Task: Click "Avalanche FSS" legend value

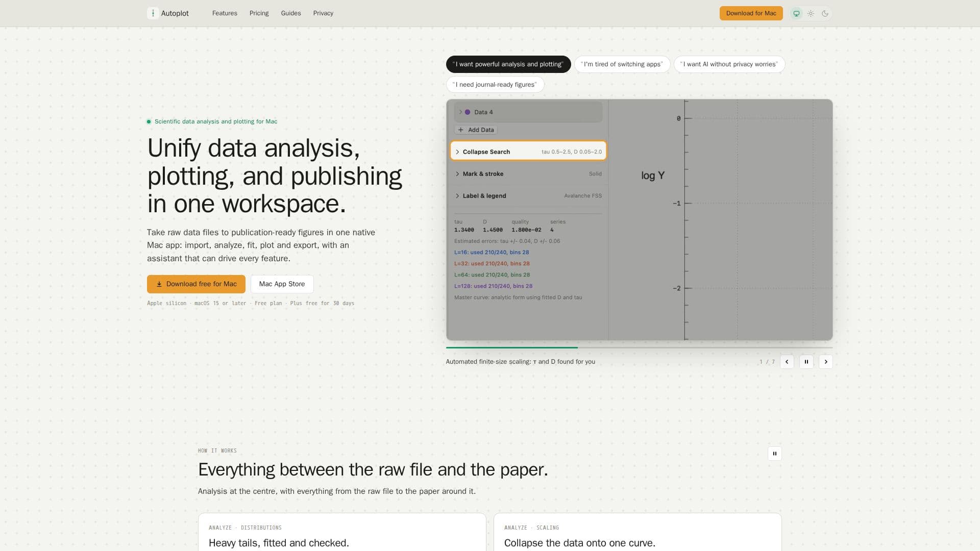Action: point(583,196)
